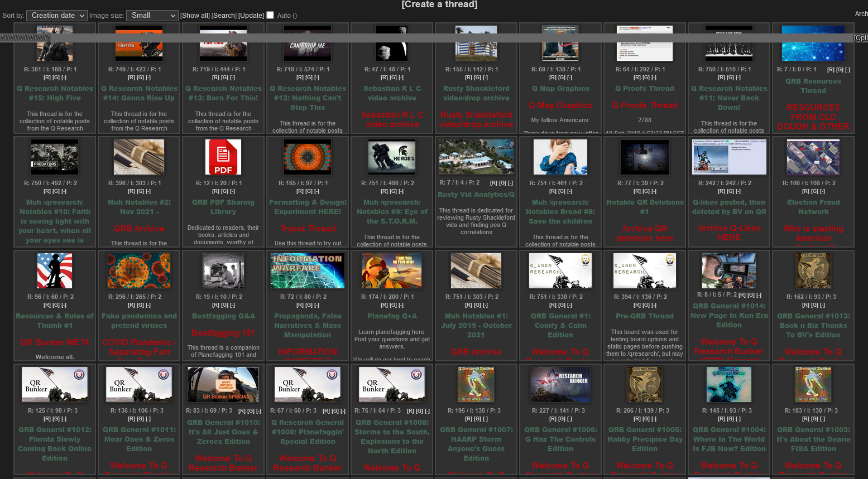
Task: Click the [R] link under QRB PDF Sharing Library
Action: click(215, 191)
